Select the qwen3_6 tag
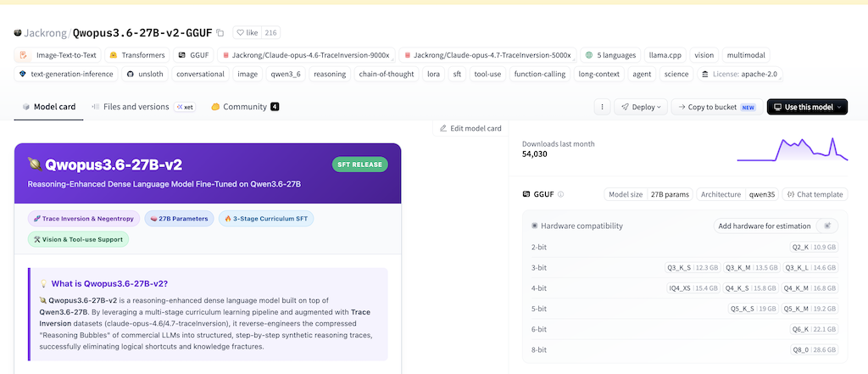 pyautogui.click(x=286, y=74)
